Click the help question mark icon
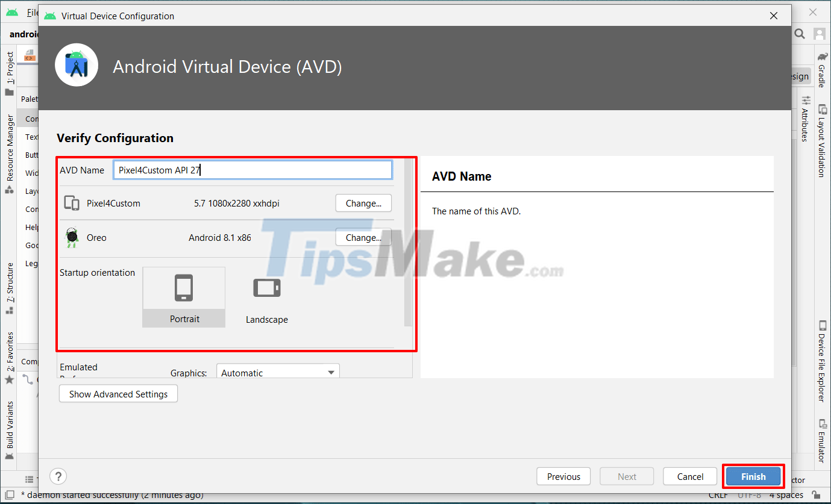Image resolution: width=831 pixels, height=504 pixels. 58,476
